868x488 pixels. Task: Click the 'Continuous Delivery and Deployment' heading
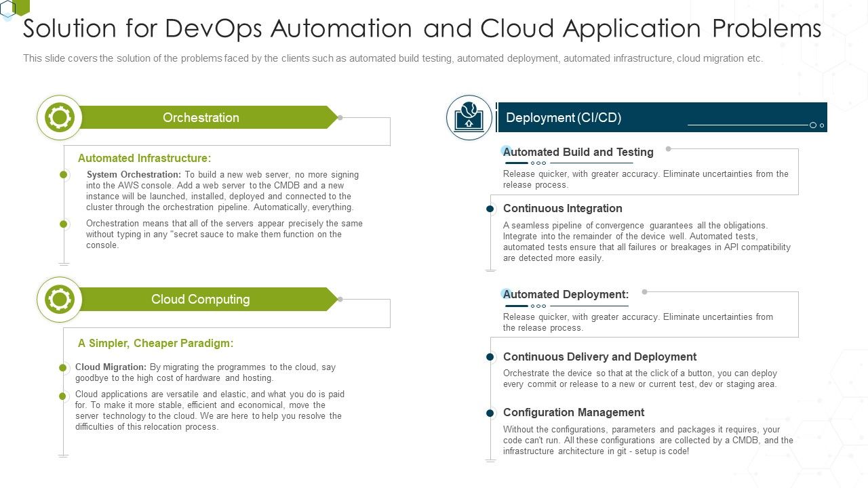600,357
